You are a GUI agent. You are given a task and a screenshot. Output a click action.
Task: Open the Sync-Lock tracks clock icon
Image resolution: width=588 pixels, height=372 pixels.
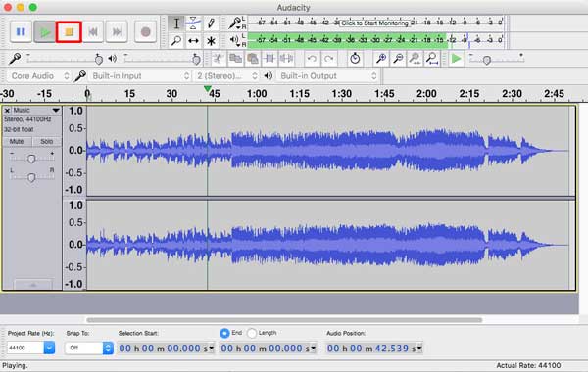coord(355,59)
